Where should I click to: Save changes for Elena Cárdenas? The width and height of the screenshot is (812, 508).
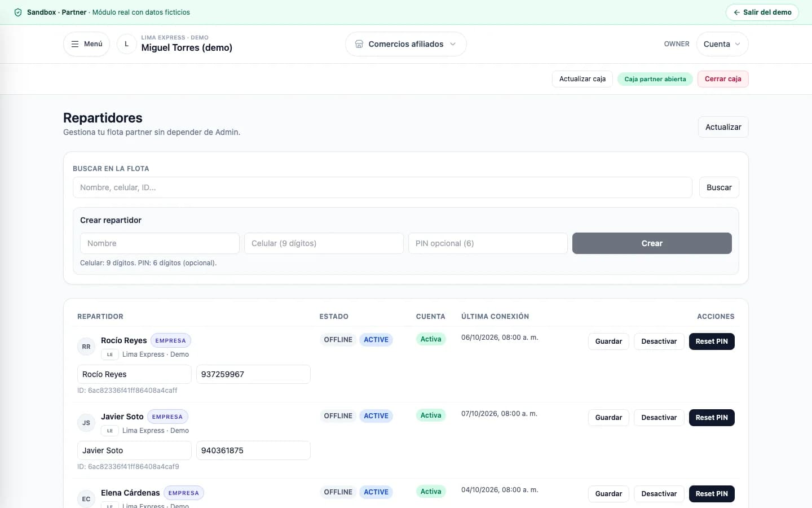pyautogui.click(x=608, y=494)
